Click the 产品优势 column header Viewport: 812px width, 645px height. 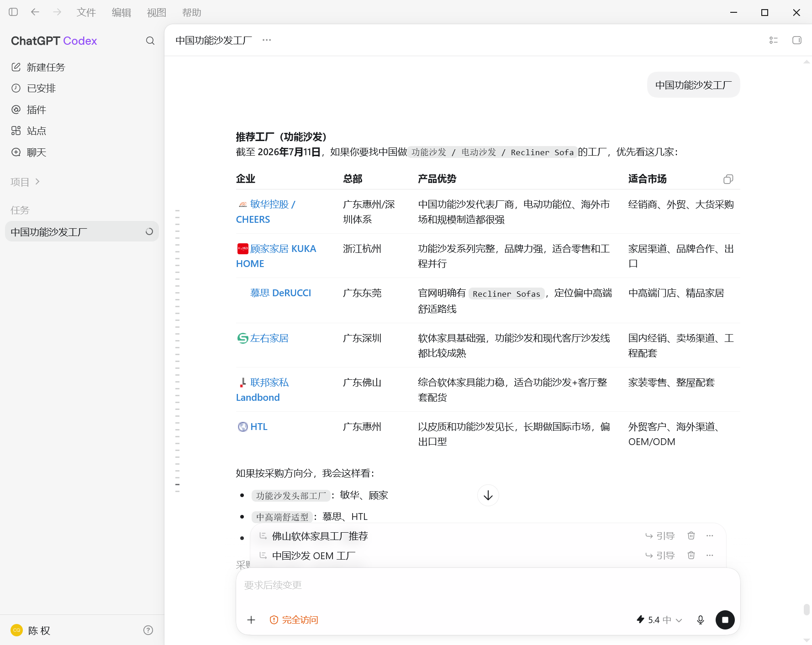(x=437, y=179)
